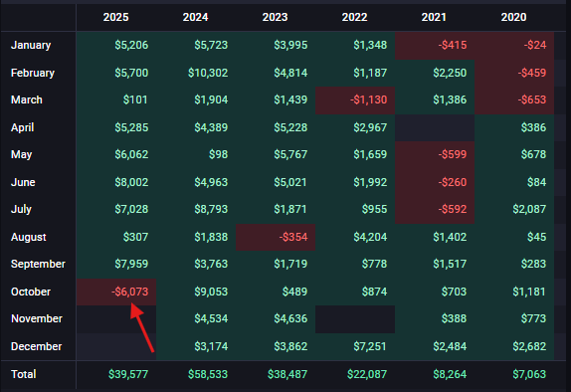Click the October row label
This screenshot has width=571, height=392.
pos(31,292)
